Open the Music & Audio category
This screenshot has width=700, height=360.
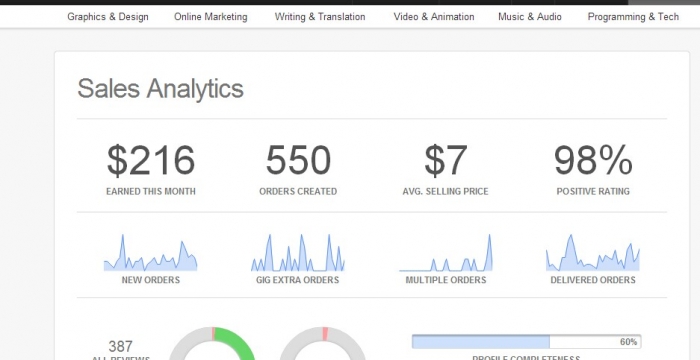(x=529, y=17)
